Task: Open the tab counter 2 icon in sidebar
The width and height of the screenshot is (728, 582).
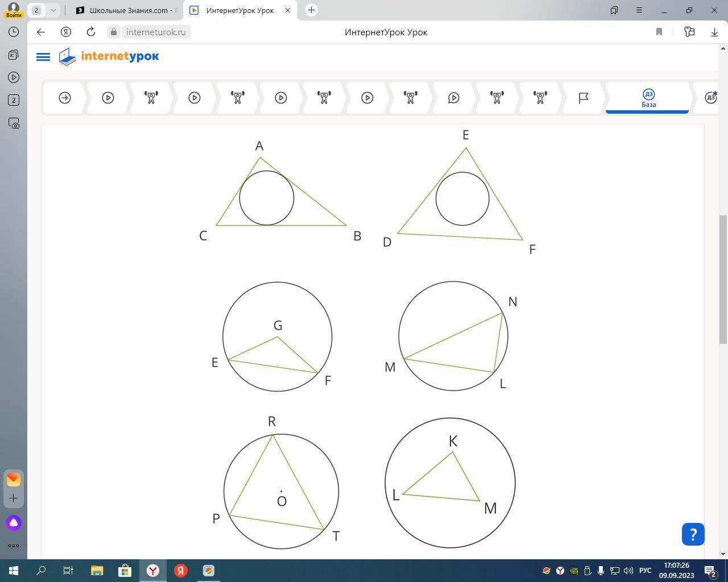Action: tap(14, 100)
